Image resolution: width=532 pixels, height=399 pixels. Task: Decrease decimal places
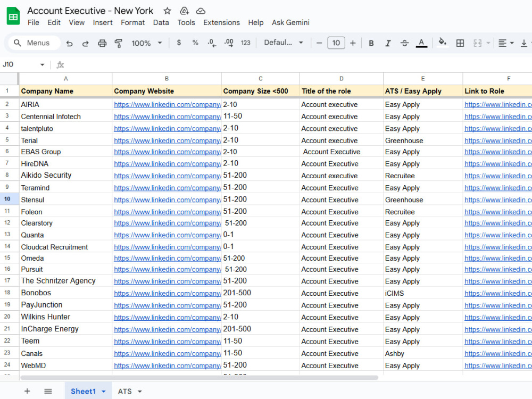click(x=212, y=43)
